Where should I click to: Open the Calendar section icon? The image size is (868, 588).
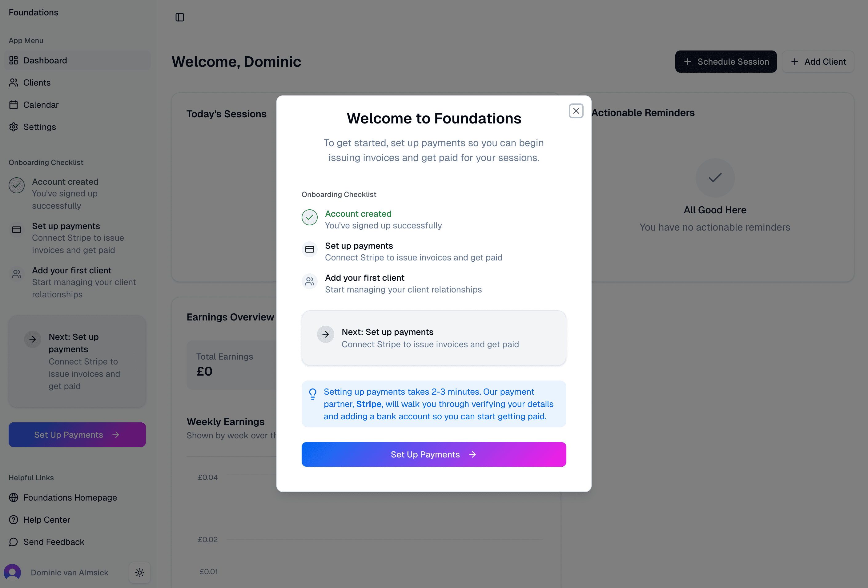click(x=14, y=105)
